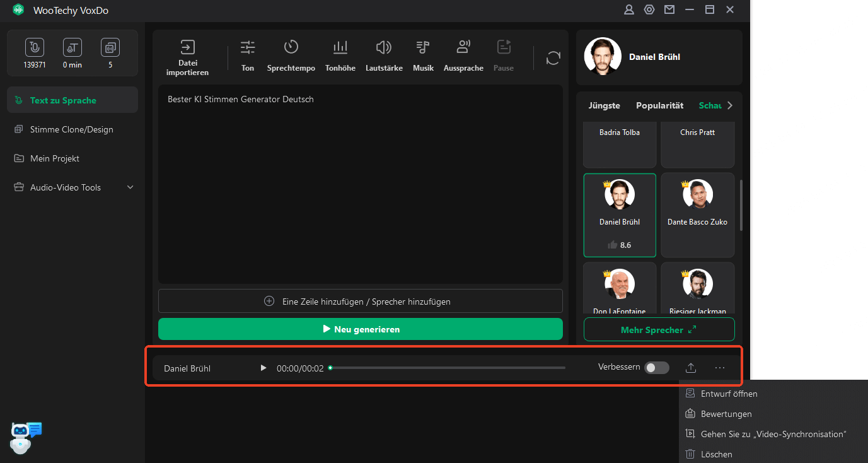Adjust Lautstärke via speaker icon
The width and height of the screenshot is (868, 463).
(383, 47)
